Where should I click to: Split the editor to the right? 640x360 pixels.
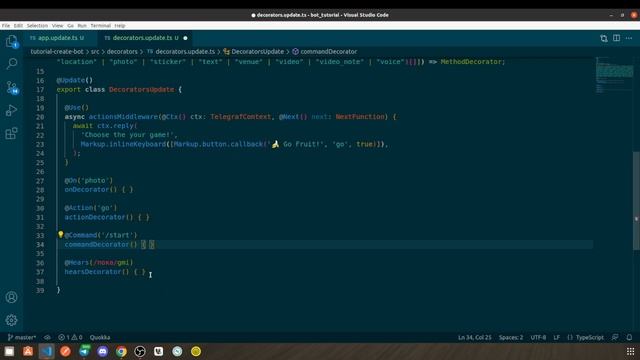(616, 38)
